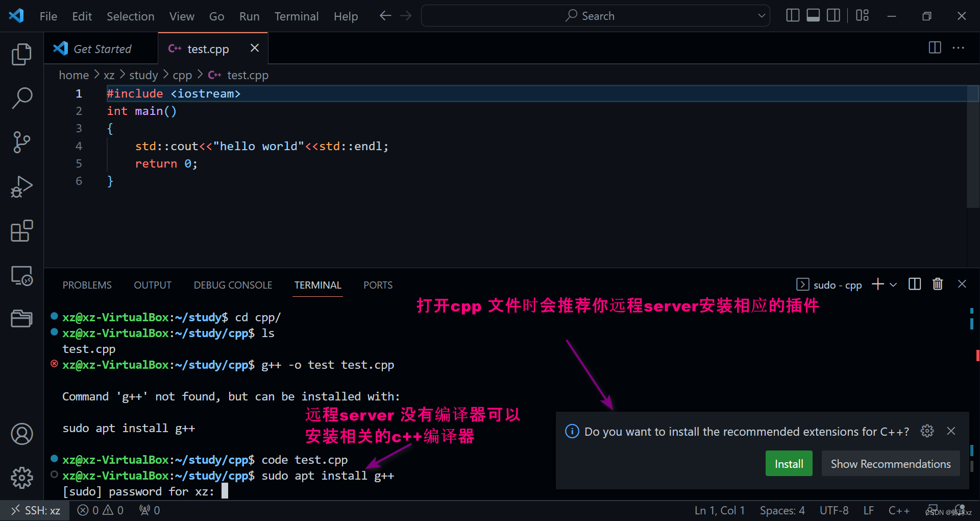Viewport: 980px width, 521px height.
Task: Open errors and warnings status item
Action: pyautogui.click(x=101, y=510)
